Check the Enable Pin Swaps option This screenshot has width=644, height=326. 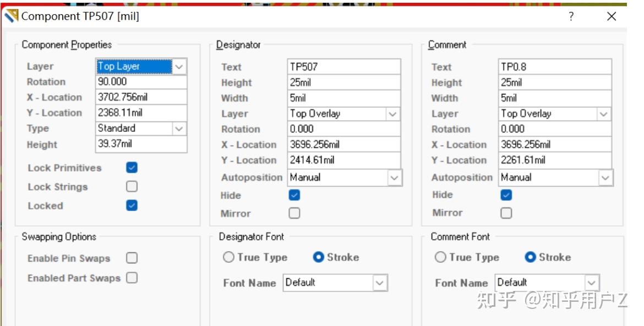(132, 258)
